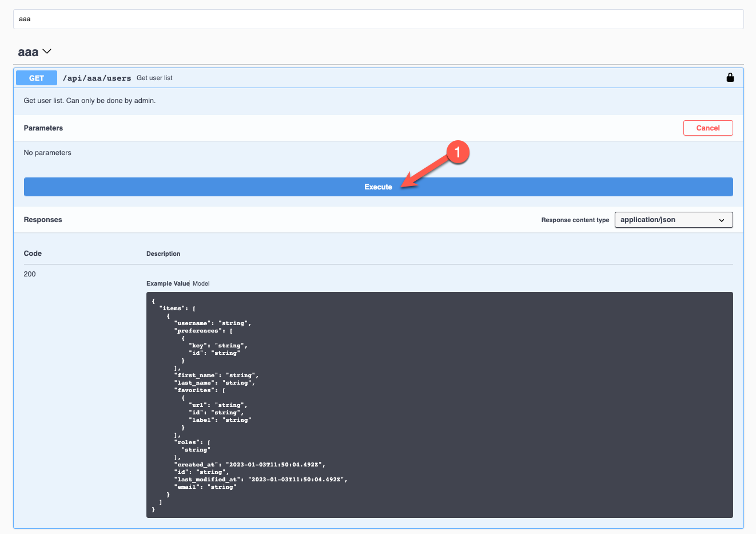Open the authorization lock icon
The height and width of the screenshot is (534, 756).
pos(730,77)
